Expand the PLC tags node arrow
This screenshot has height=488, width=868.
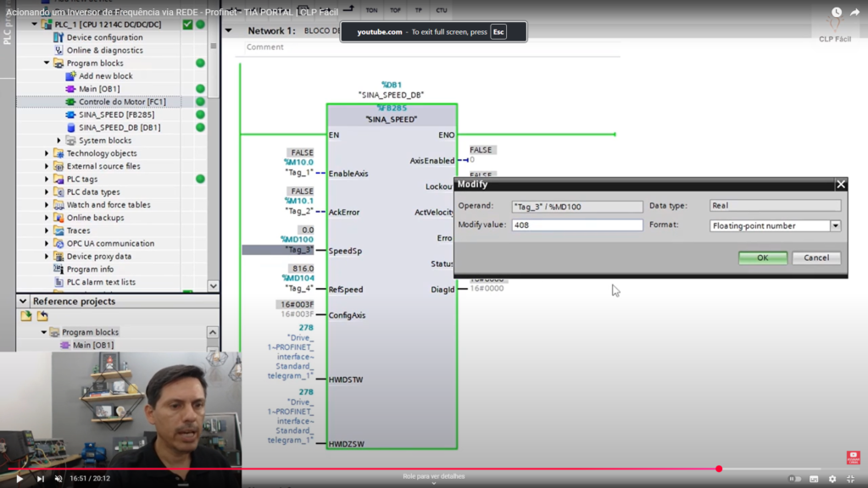[47, 180]
